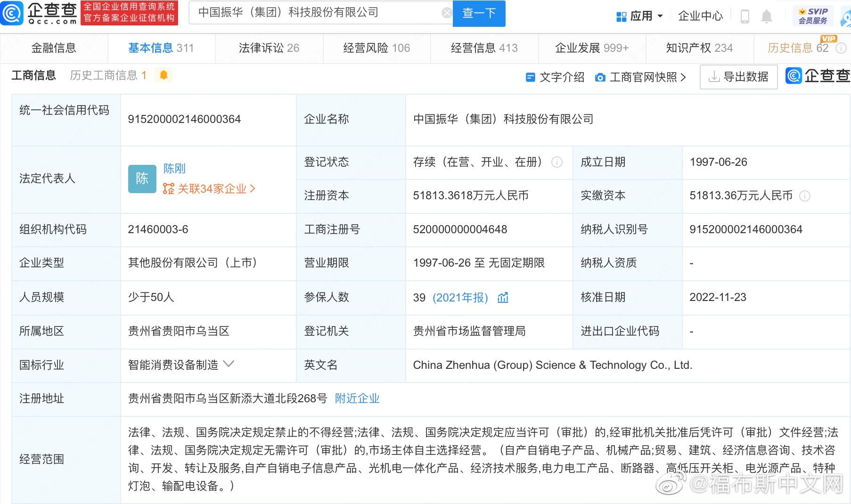Open 附近企业 nearby companies link
The width and height of the screenshot is (851, 504).
coord(357,398)
